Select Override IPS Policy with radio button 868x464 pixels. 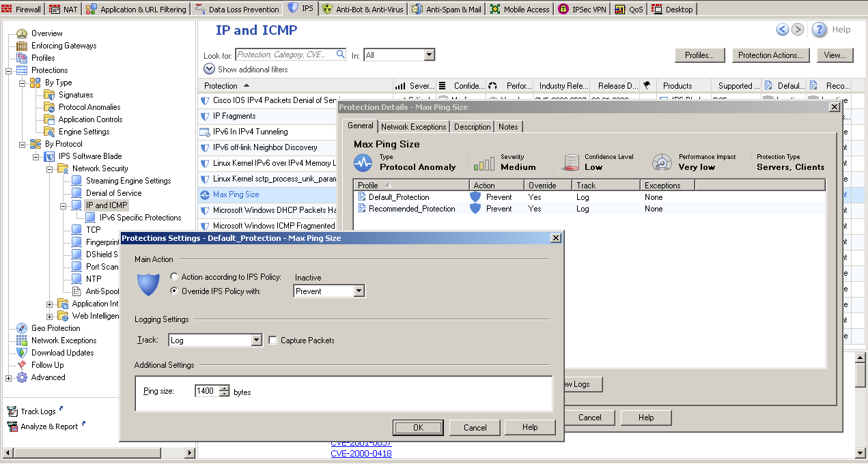click(175, 291)
